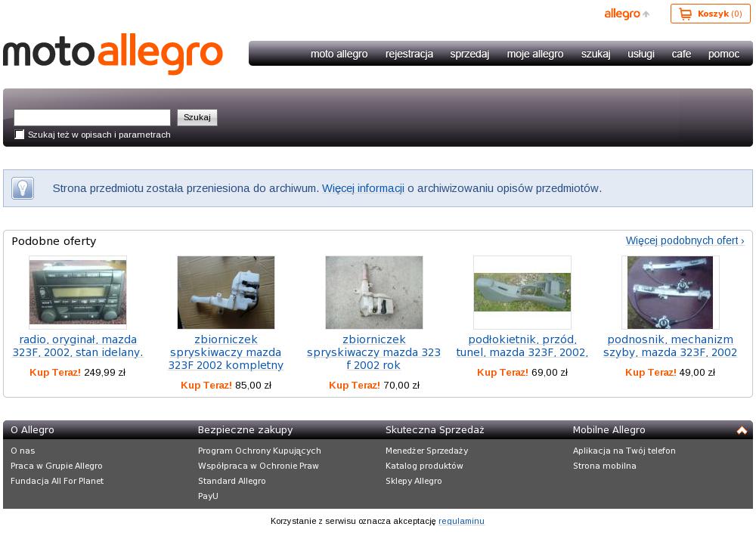Toggle 'Szukaj też w opisach i parametrach' checkbox
Image resolution: width=756 pixels, height=536 pixels.
20,135
